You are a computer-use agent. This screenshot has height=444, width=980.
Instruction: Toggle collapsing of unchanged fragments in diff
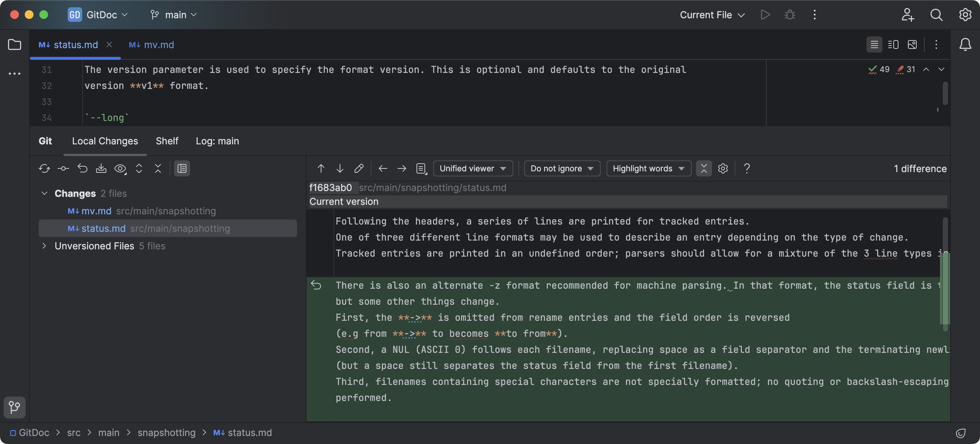click(x=704, y=168)
